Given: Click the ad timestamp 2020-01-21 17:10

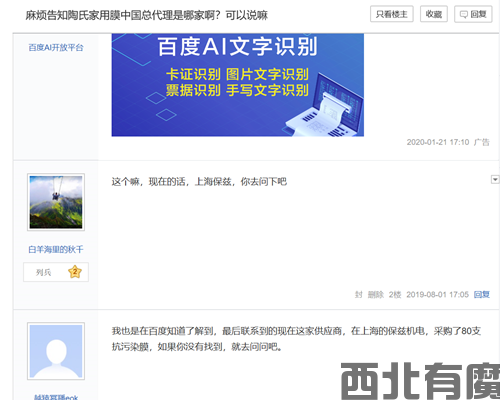Looking at the screenshot, I should coord(438,142).
